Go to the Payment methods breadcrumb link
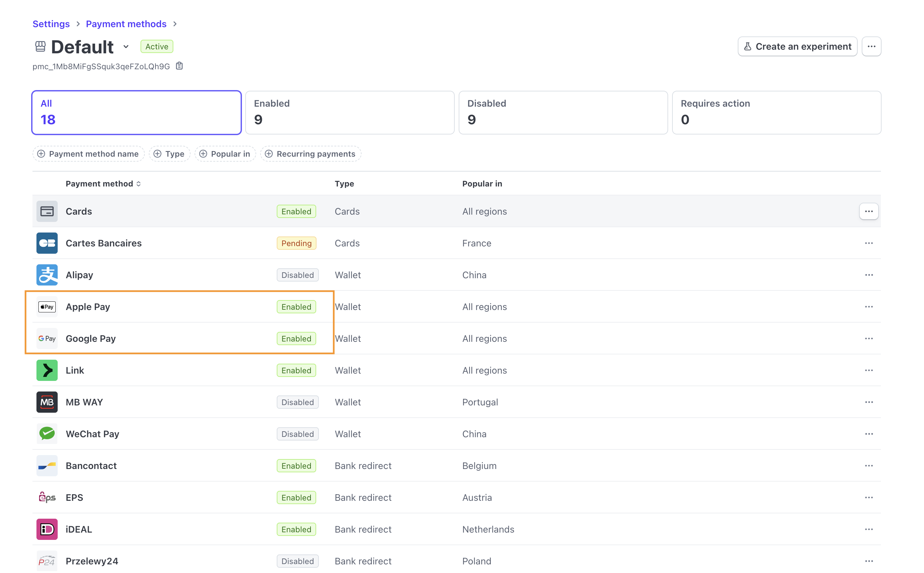Viewport: 924px width, 573px height. 126,24
